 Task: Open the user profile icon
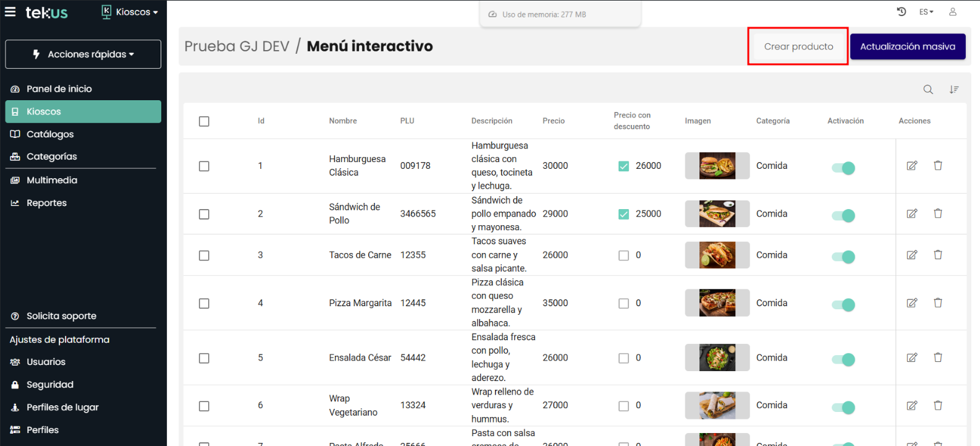(953, 12)
